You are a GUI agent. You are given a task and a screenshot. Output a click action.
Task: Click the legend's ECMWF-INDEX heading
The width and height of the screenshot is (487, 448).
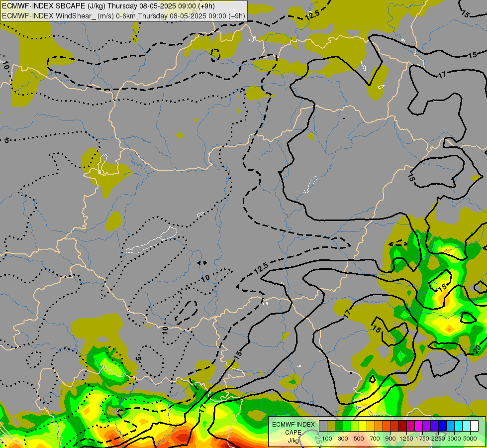(x=293, y=425)
